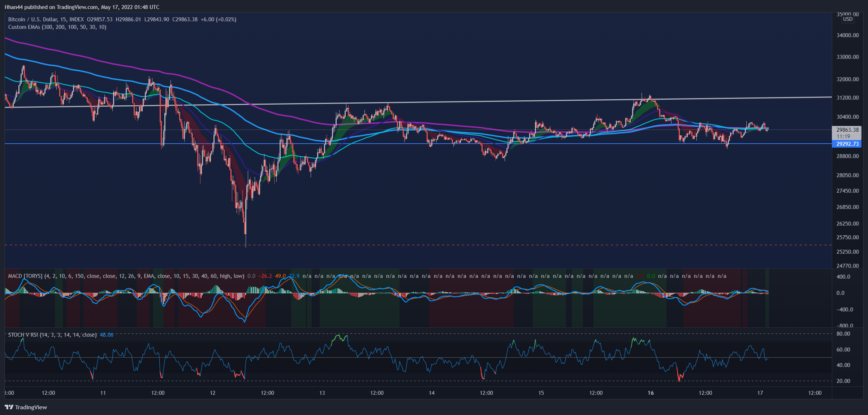Click the 33000.00 price axis label
The height and width of the screenshot is (415, 868).
point(847,57)
